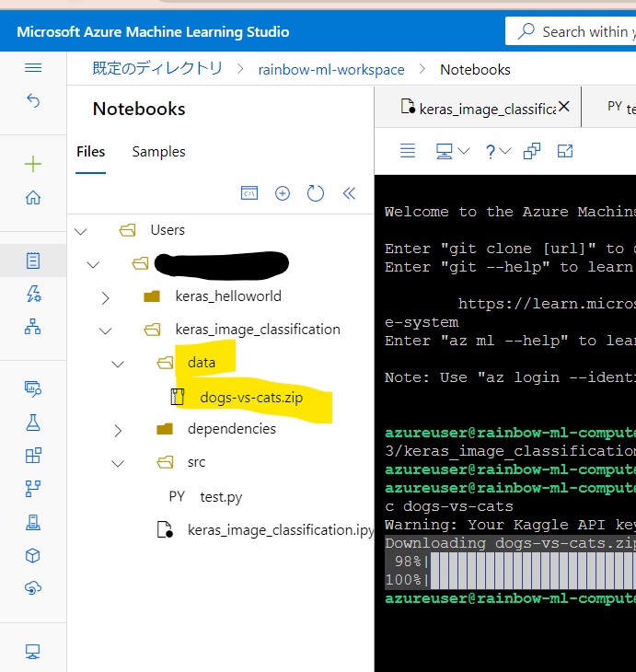Open keras_image_classification.ipynb notebook file
636x672 pixels.
(x=281, y=530)
